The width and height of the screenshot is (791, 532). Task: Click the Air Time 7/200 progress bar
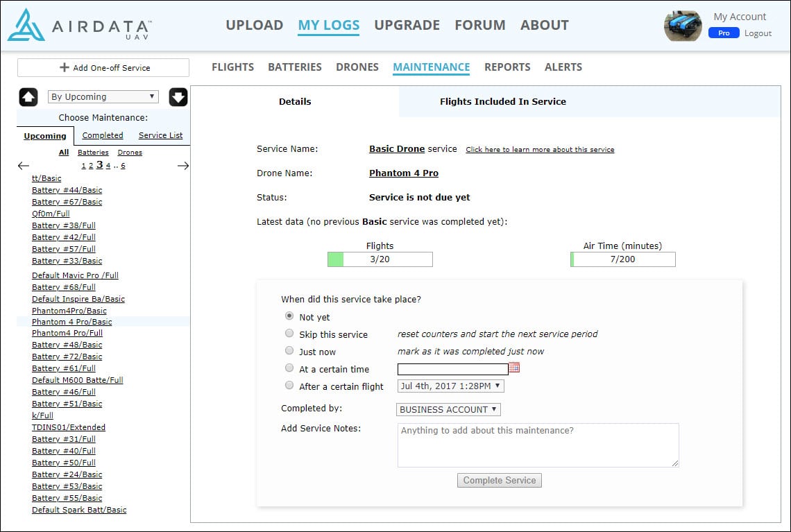pos(622,259)
